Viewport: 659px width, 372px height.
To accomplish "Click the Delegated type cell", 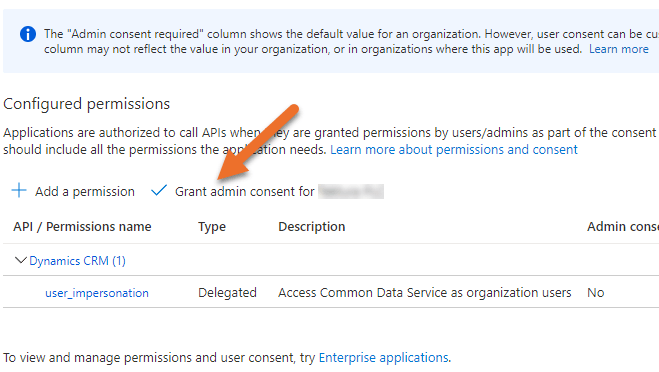I will (227, 293).
